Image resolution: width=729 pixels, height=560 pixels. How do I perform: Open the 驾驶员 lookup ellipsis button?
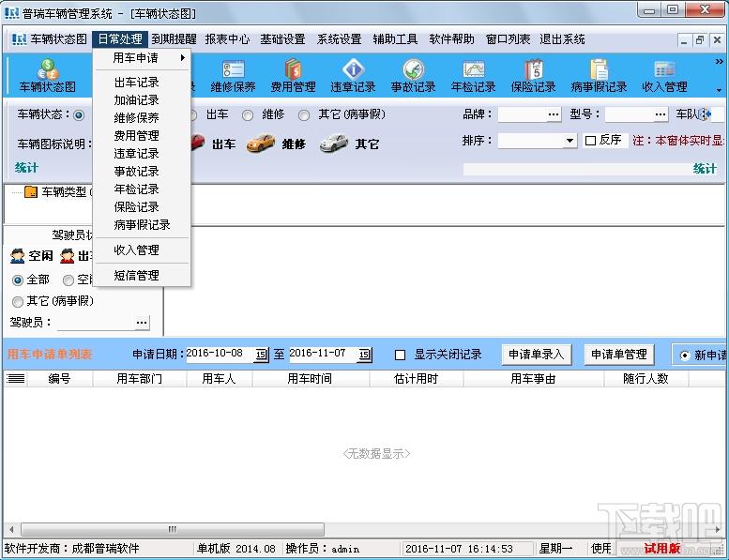pos(142,322)
